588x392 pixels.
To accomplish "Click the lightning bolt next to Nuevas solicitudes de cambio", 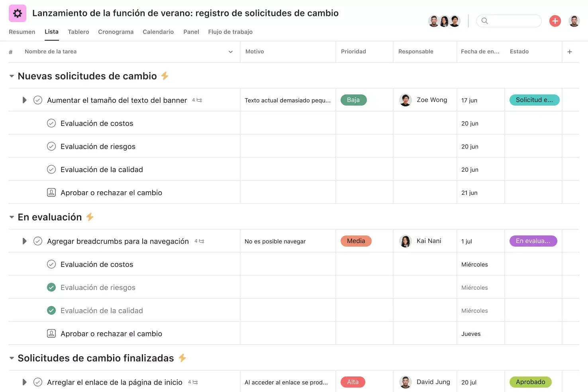I will tap(165, 76).
